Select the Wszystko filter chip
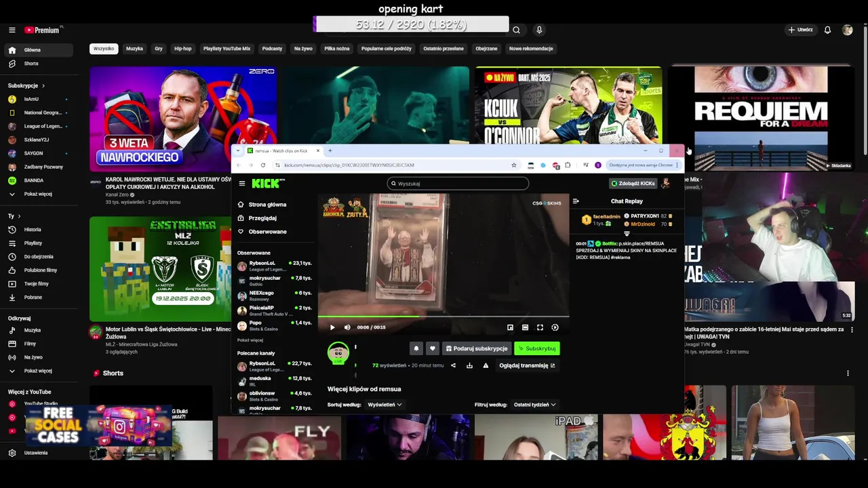Screen dimensions: 868x488 [104, 49]
